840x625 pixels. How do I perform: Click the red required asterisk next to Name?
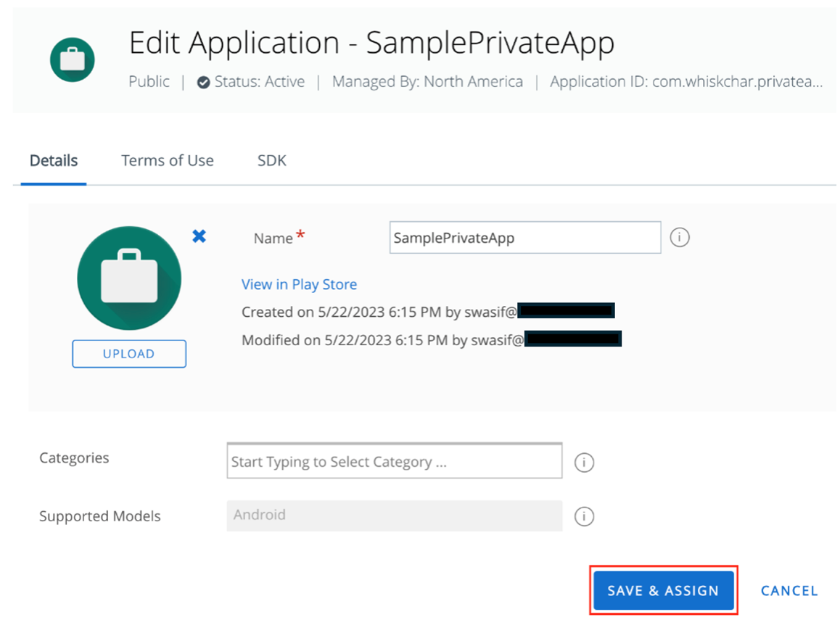coord(304,232)
